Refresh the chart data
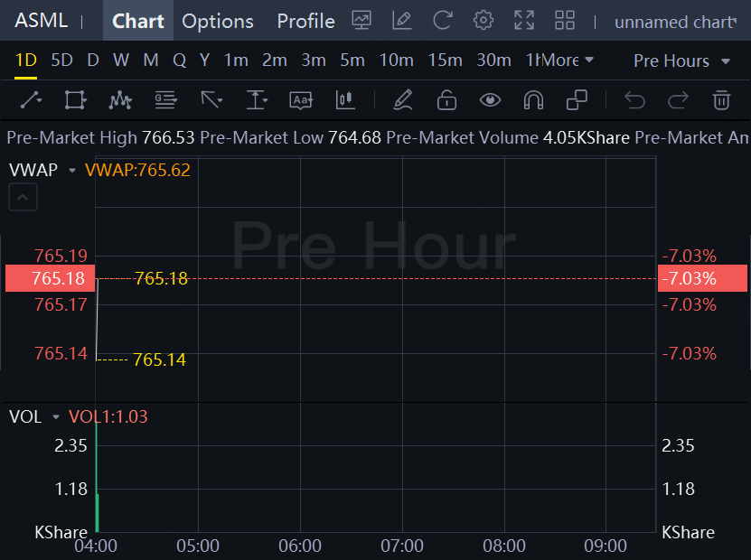The width and height of the screenshot is (751, 560). point(443,21)
